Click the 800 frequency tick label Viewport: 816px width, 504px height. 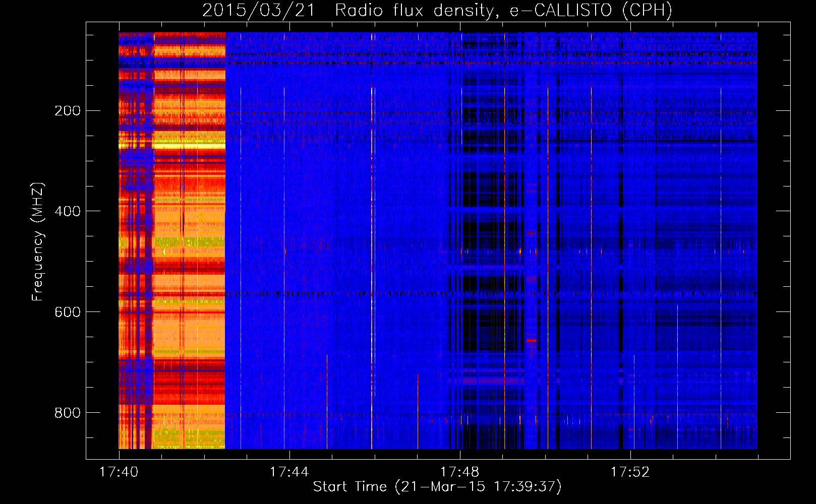68,413
